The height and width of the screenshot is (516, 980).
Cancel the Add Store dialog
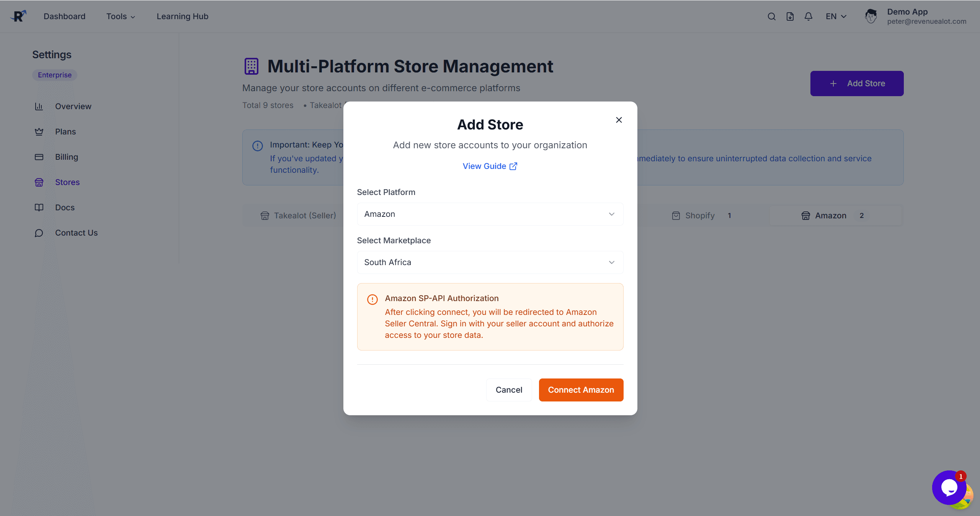pyautogui.click(x=509, y=390)
